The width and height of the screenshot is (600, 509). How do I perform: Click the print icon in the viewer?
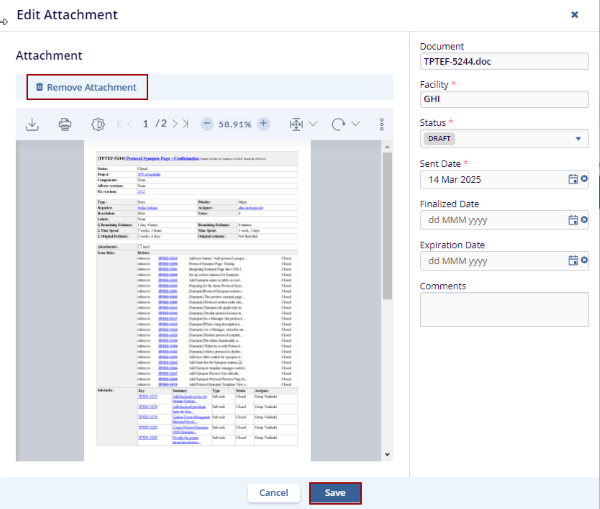65,124
